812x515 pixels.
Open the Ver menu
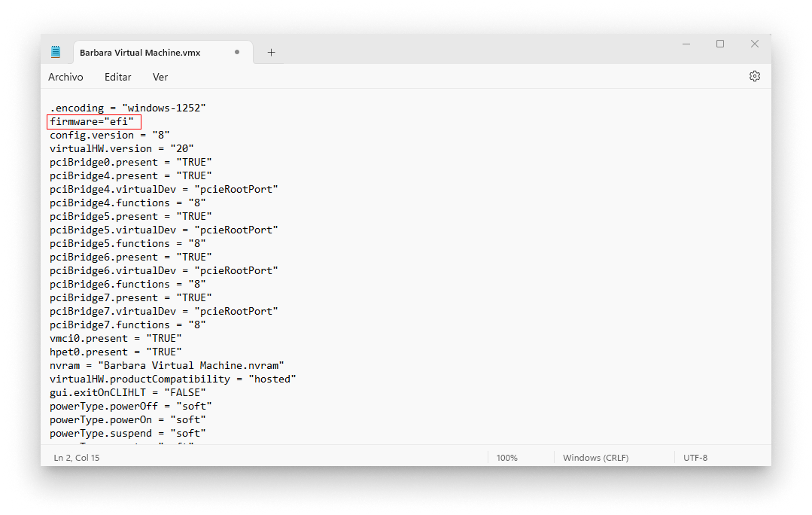click(x=160, y=77)
